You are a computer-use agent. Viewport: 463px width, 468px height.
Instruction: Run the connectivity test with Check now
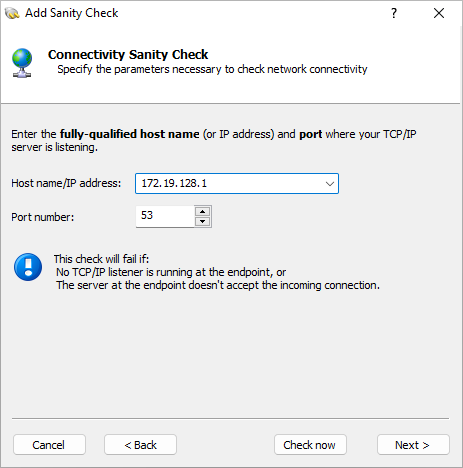click(310, 445)
